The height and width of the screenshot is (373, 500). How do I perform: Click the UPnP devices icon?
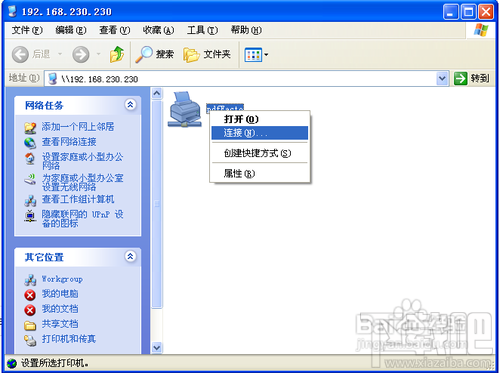pos(30,216)
